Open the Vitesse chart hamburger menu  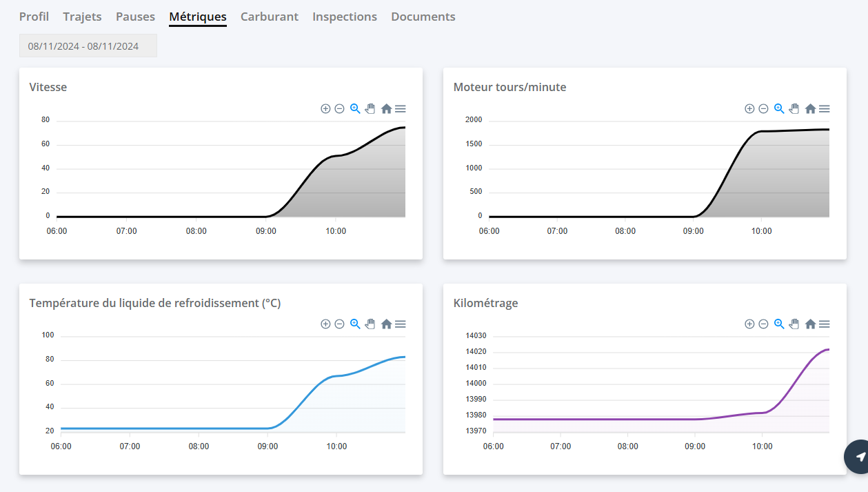[400, 108]
